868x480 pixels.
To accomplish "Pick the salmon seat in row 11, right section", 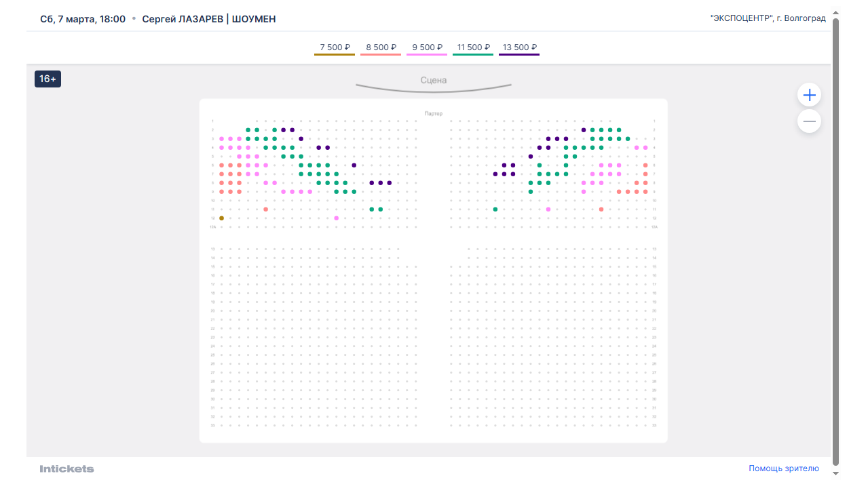I will [x=601, y=209].
